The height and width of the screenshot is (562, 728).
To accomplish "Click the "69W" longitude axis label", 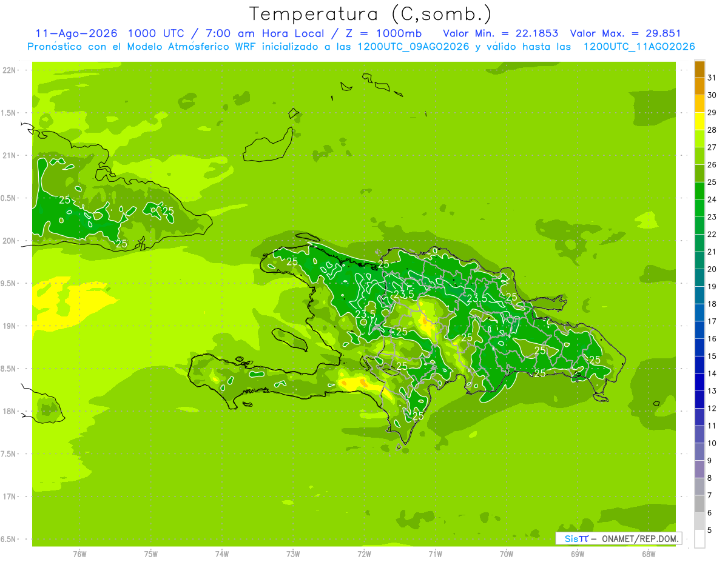I will coord(578,554).
